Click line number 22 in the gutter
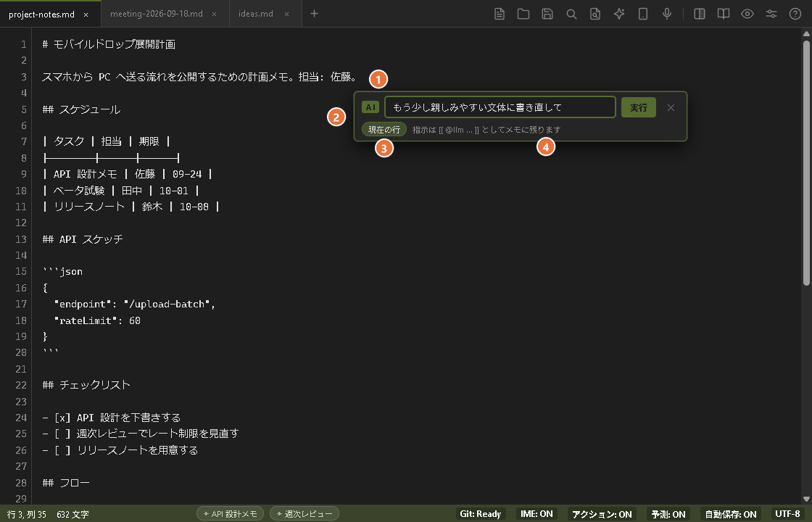The height and width of the screenshot is (522, 812). click(21, 385)
